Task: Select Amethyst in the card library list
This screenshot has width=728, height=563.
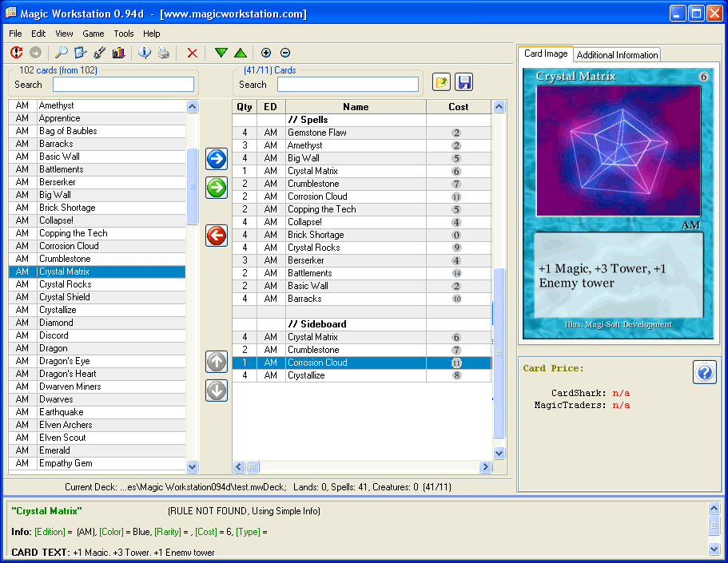Action: click(x=97, y=105)
